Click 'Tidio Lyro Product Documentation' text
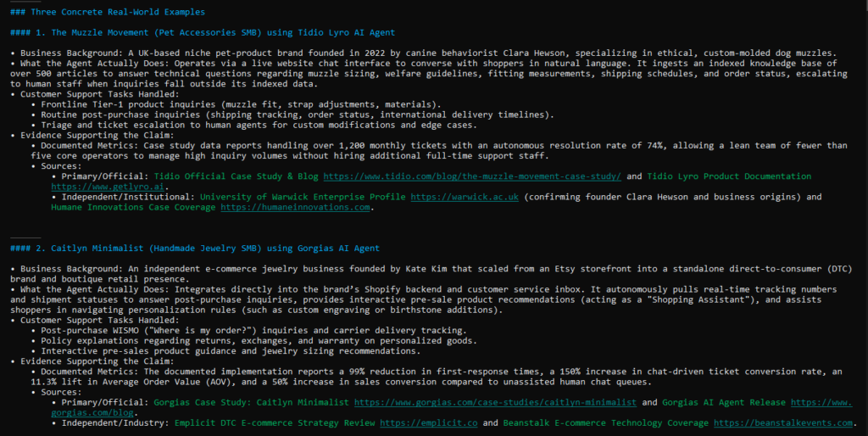Viewport: 868px width, 436px height. point(729,176)
